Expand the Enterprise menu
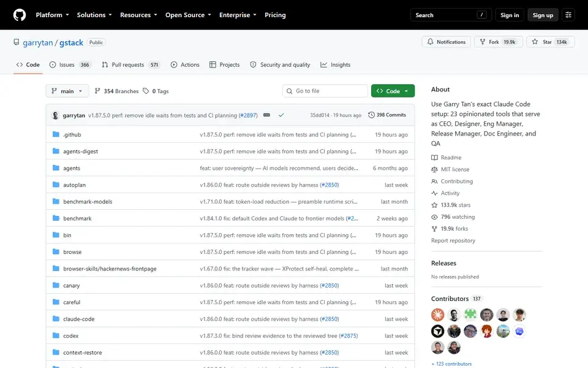 pyautogui.click(x=238, y=15)
